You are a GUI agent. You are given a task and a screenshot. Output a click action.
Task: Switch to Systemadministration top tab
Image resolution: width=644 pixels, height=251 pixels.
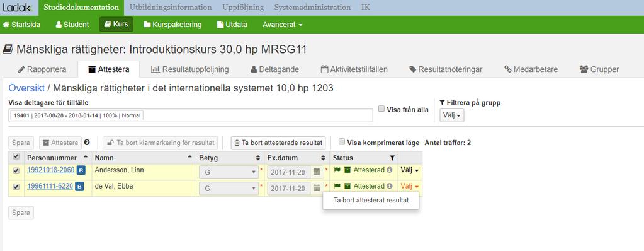click(312, 8)
